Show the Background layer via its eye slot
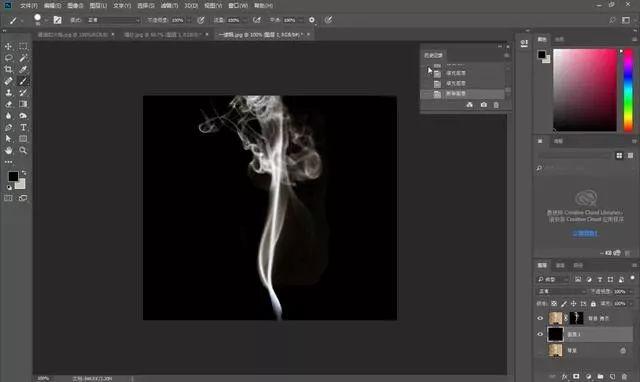 coord(540,351)
